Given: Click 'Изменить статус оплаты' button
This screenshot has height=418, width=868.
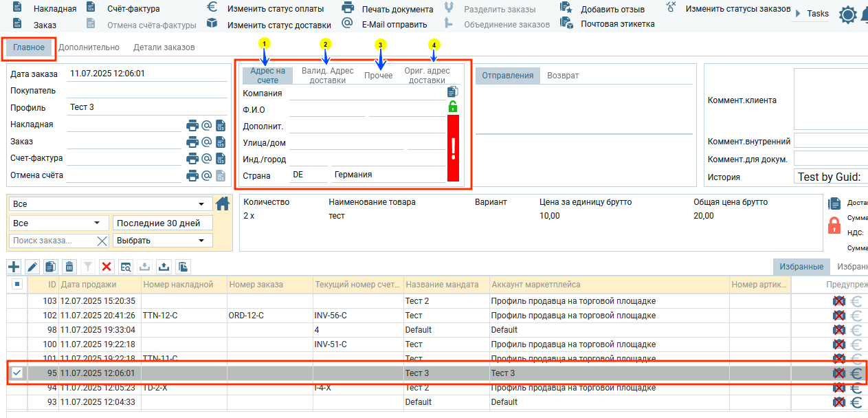Looking at the screenshot, I should (x=275, y=8).
